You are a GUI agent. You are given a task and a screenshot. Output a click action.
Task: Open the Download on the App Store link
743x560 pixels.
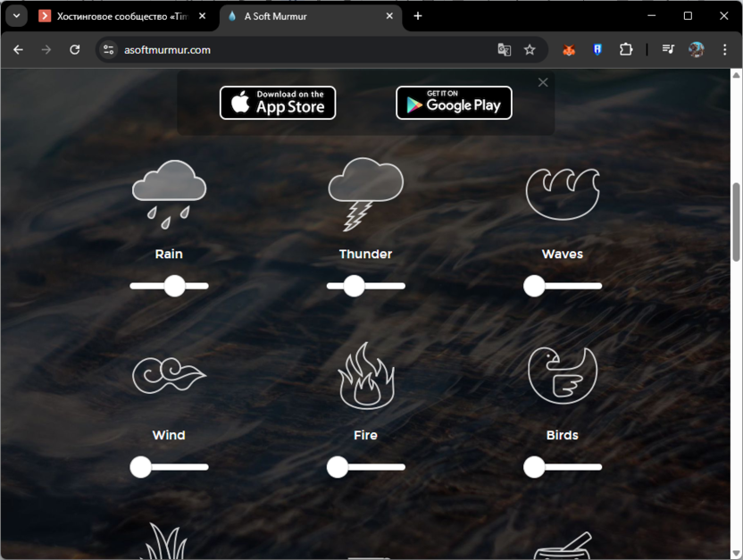(278, 103)
